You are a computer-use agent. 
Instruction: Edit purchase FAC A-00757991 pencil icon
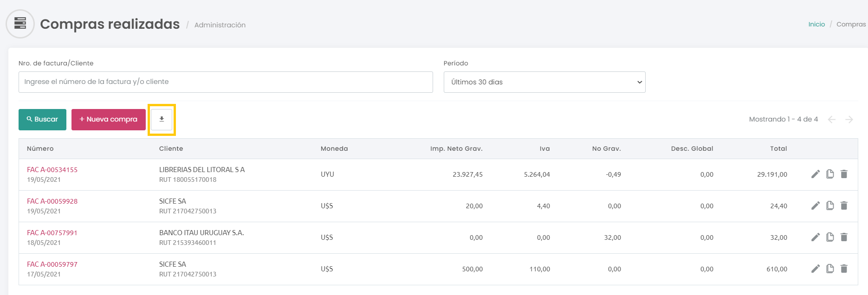coord(816,237)
